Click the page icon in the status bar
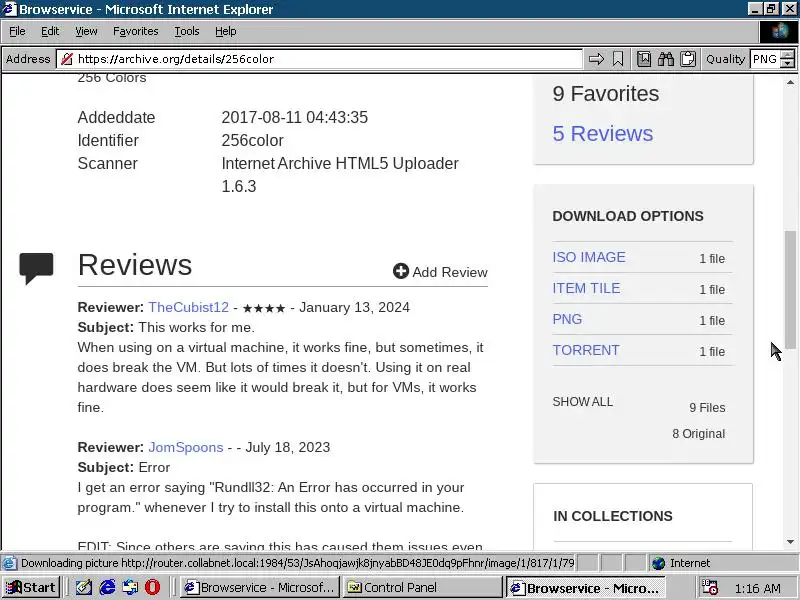800x600 pixels. (9, 563)
